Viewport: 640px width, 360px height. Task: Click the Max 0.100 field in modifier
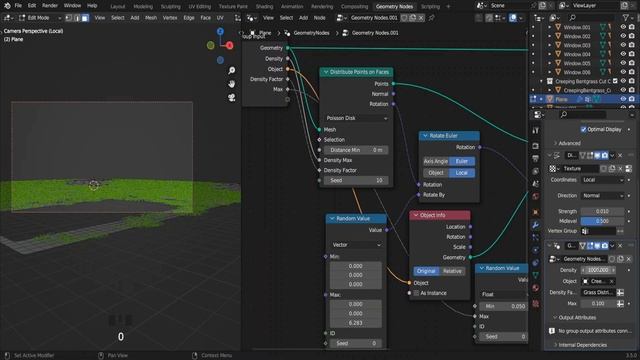598,304
